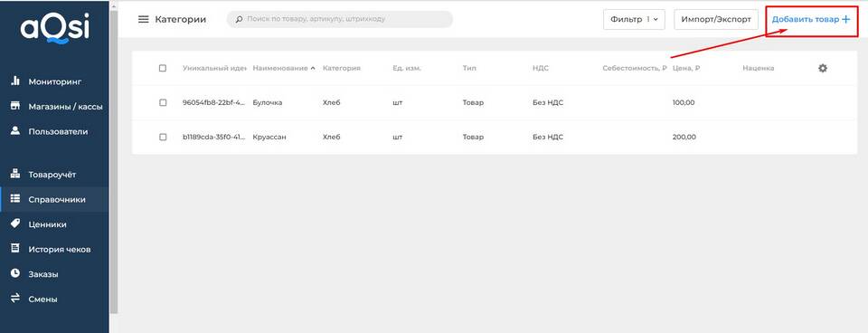Open Смены section
Image resolution: width=868 pixels, height=333 pixels.
(x=55, y=300)
